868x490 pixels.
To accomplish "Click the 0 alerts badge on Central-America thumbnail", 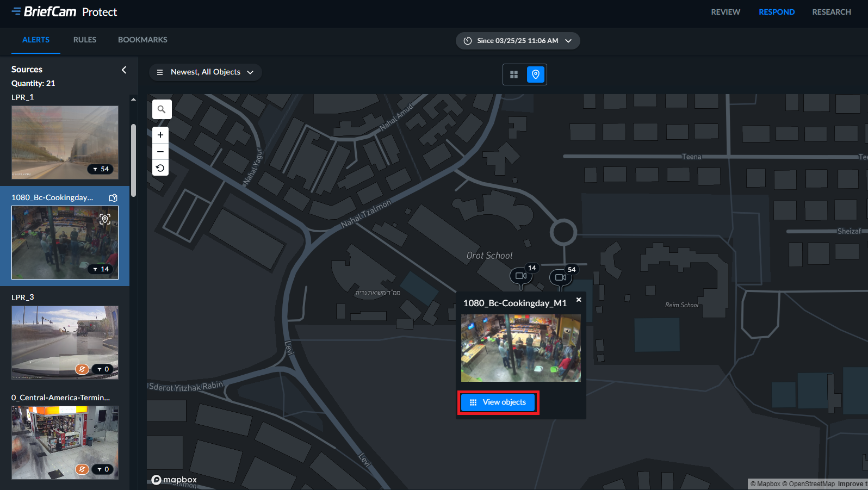I will (103, 469).
